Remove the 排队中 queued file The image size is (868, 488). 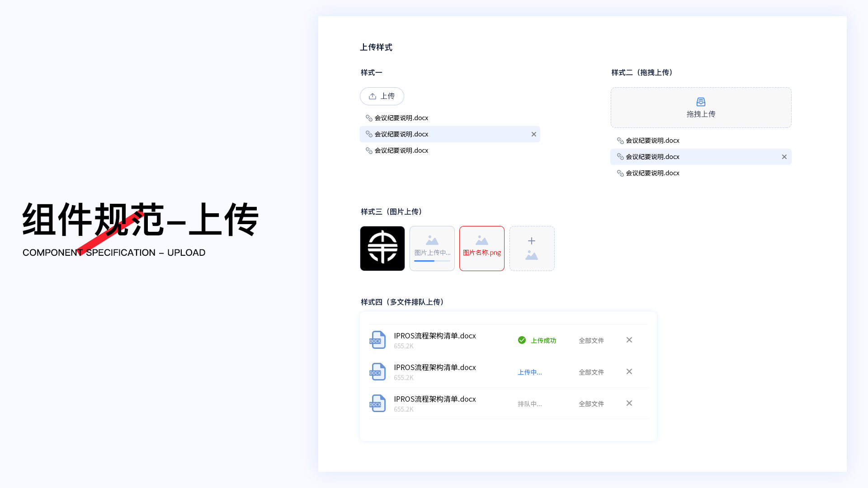tap(629, 403)
